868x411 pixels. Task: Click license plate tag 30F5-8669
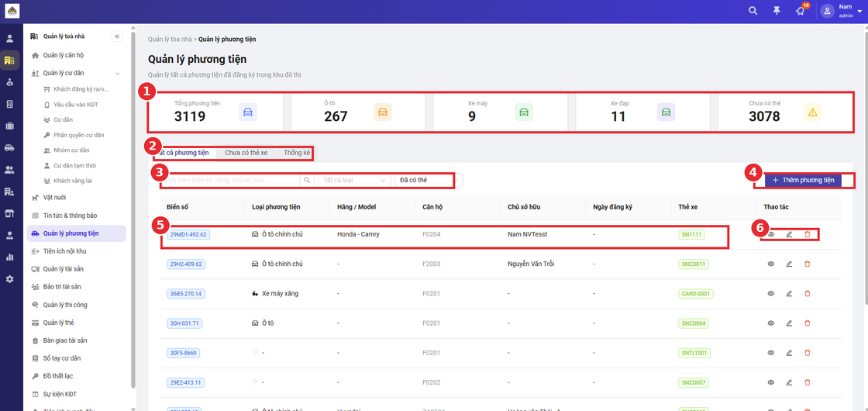(x=183, y=353)
